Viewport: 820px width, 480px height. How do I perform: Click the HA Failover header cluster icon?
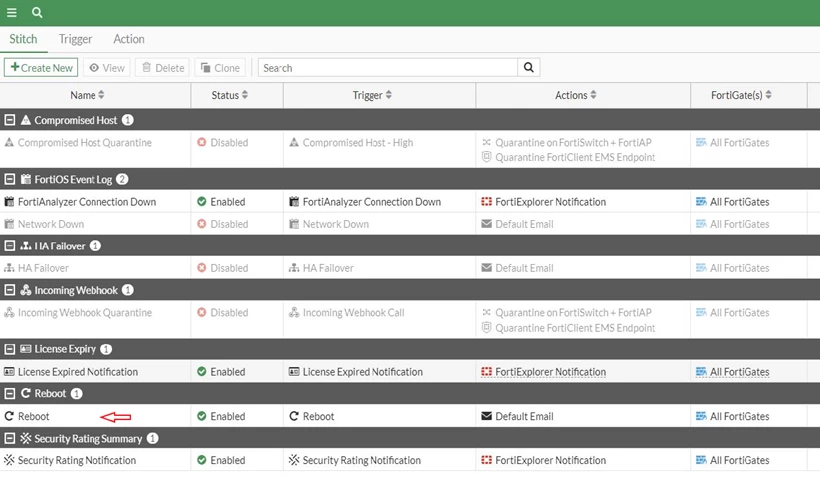(26, 245)
